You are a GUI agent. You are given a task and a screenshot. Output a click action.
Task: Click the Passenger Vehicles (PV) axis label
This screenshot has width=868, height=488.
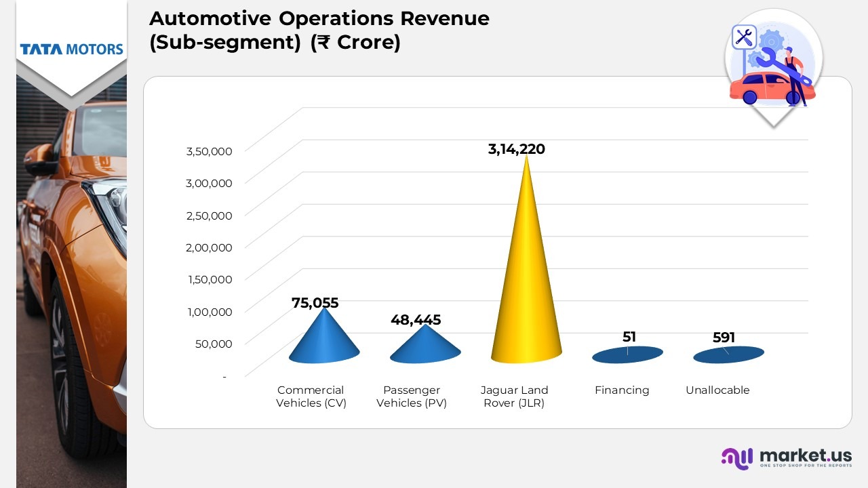412,396
